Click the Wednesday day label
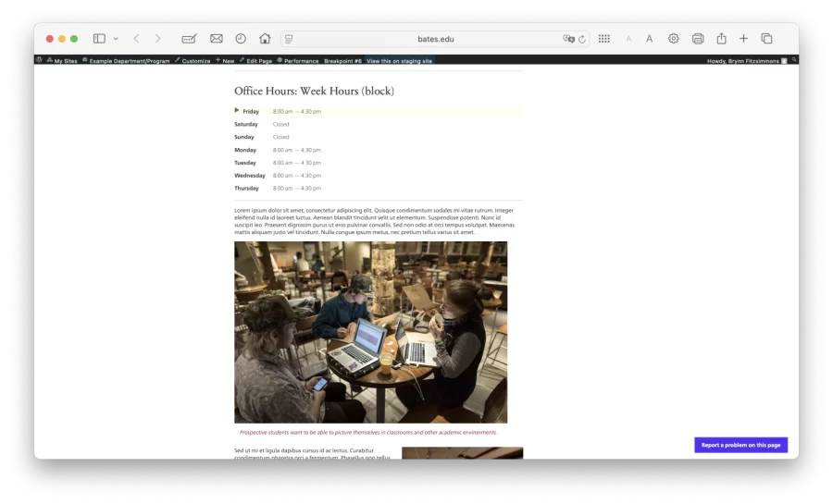 point(250,176)
